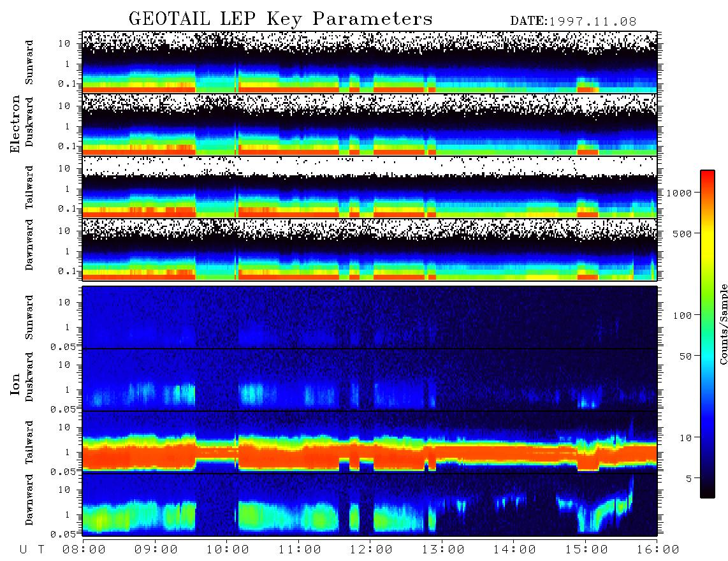Select the "11:00" time tick label

(300, 550)
